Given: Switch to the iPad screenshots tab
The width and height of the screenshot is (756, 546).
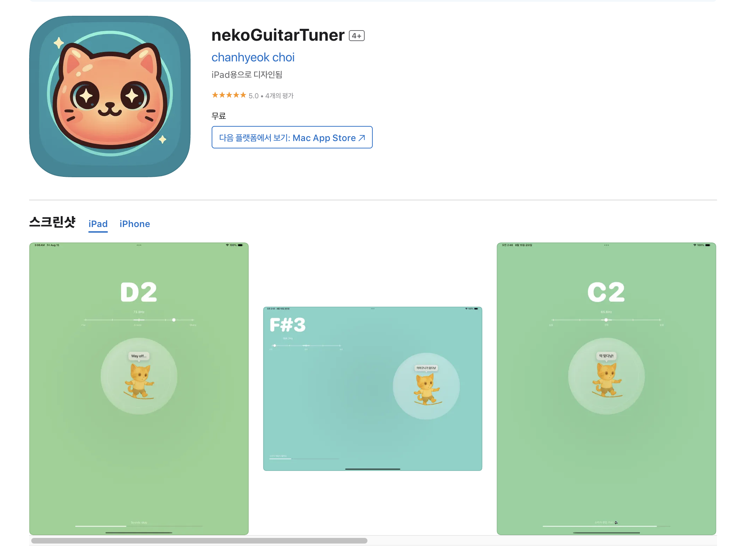Looking at the screenshot, I should 98,224.
